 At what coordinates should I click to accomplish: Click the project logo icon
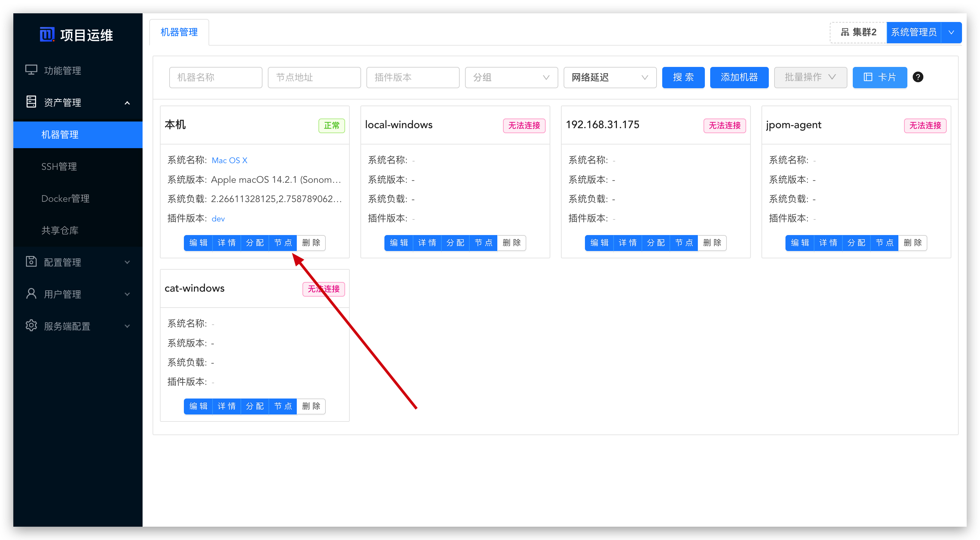coord(47,35)
